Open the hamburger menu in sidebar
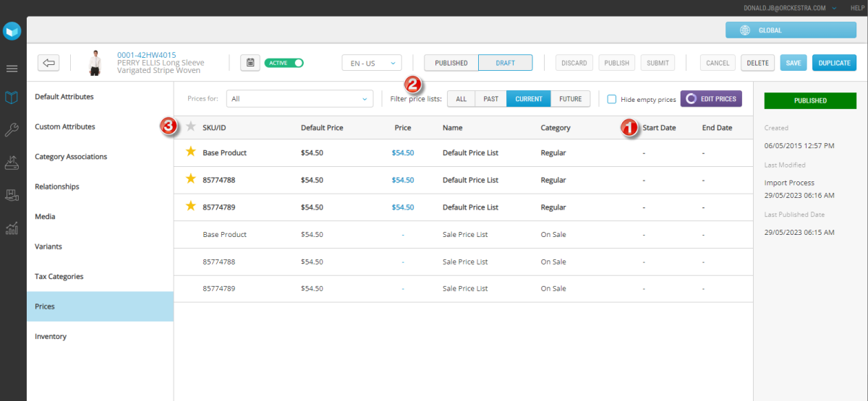 [12, 69]
